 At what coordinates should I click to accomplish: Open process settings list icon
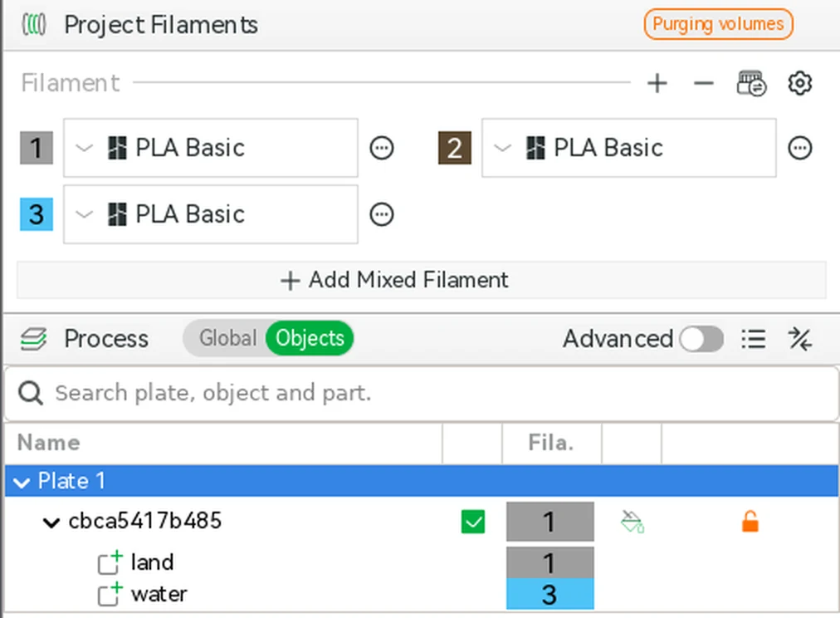[x=753, y=339]
